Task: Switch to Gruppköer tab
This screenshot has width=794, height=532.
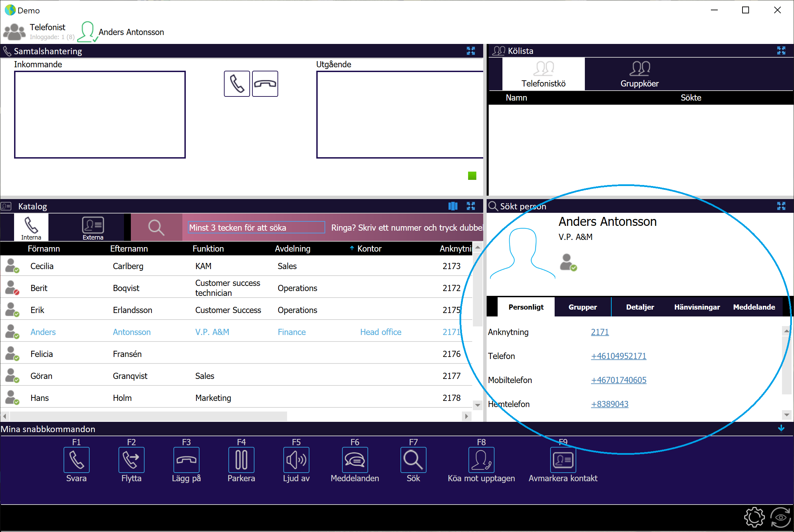Action: pyautogui.click(x=639, y=74)
